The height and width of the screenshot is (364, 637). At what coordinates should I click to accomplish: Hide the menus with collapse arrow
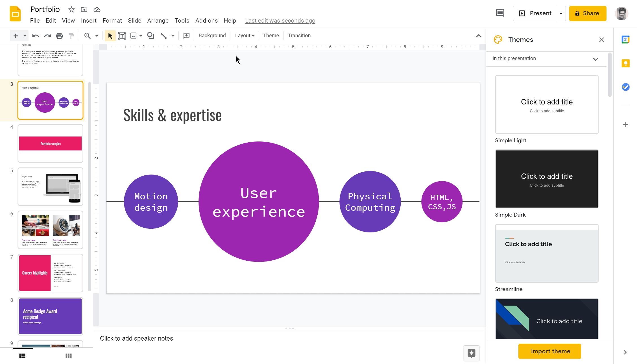tap(479, 36)
